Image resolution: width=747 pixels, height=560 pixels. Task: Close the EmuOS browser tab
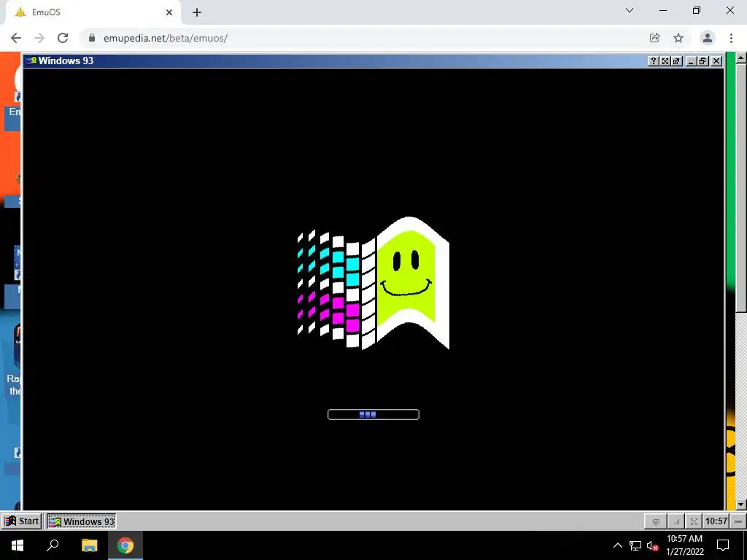point(169,12)
